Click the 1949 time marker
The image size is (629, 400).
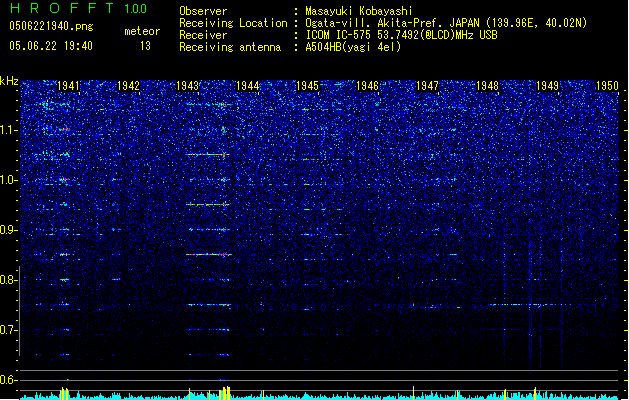pyautogui.click(x=547, y=85)
